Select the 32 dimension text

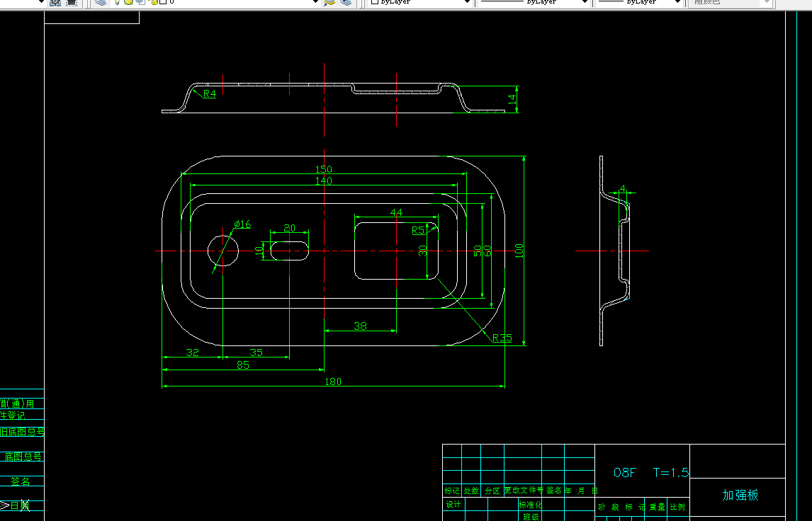192,353
